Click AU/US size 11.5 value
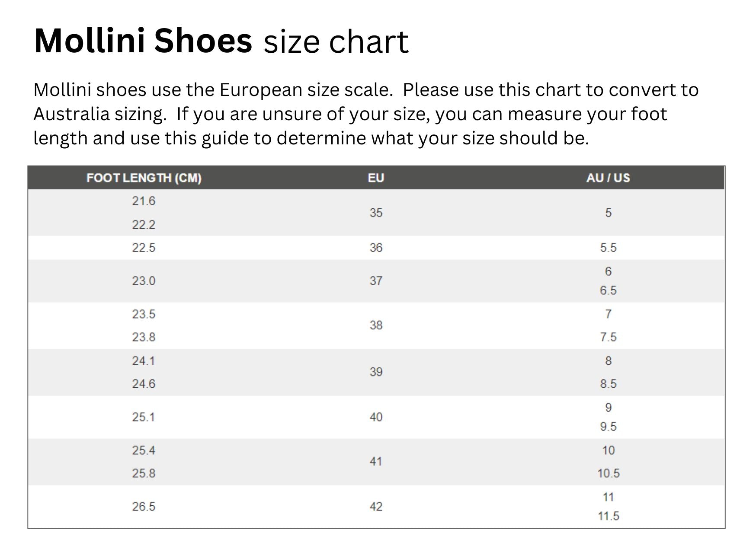 pos(608,516)
